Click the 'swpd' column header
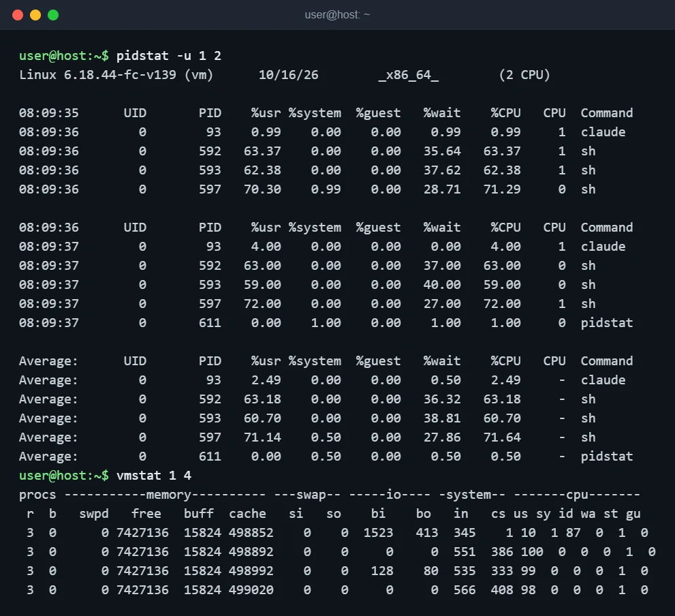Image resolution: width=675 pixels, height=616 pixels. click(94, 514)
